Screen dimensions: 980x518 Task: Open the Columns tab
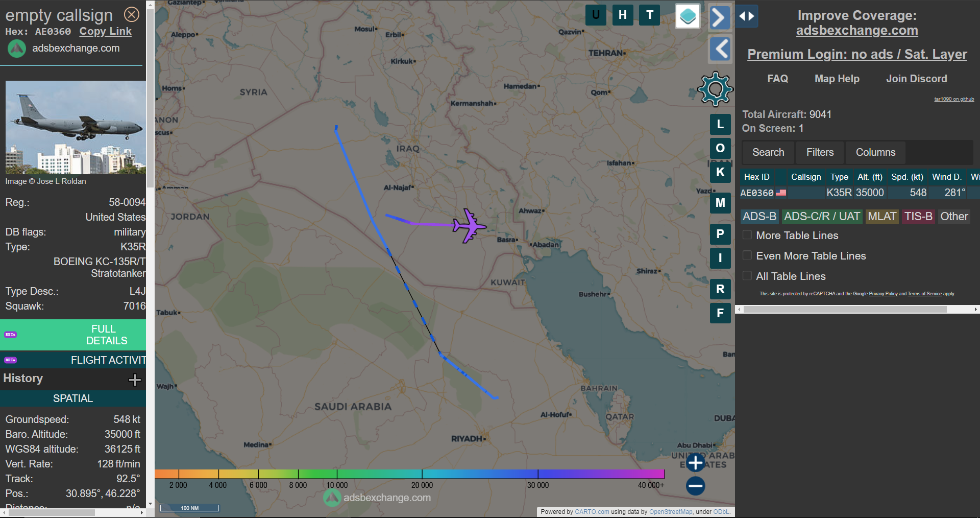(x=875, y=152)
